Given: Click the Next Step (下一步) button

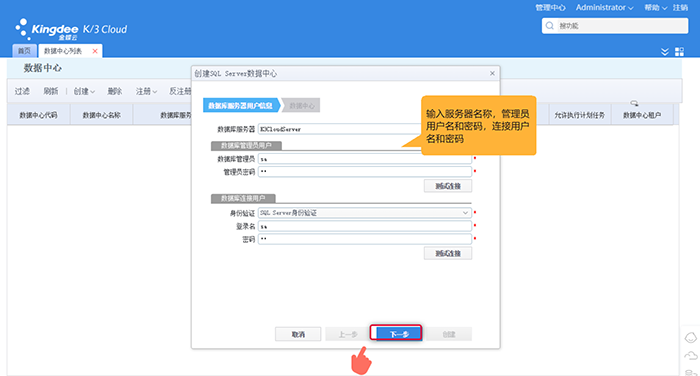Looking at the screenshot, I should (399, 334).
